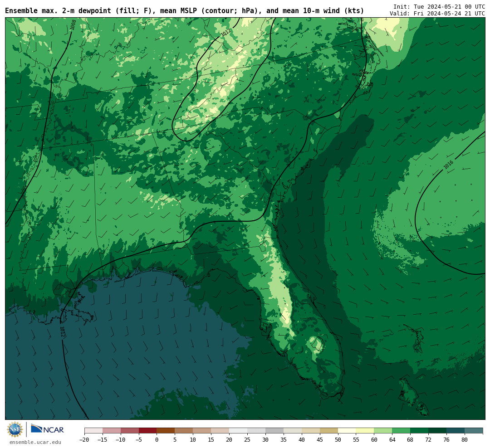
Task: Click the Init: Tue 2024-05-21 00 UTC text
Action: click(439, 6)
